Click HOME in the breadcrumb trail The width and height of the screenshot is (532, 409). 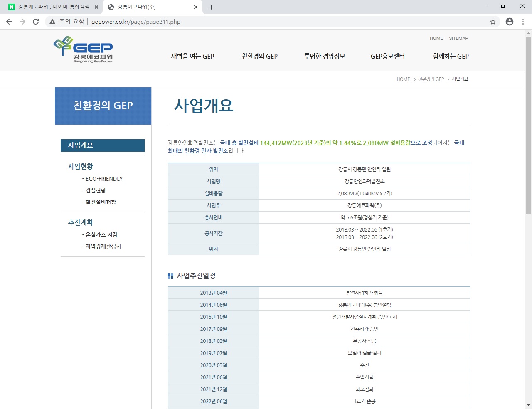coord(403,79)
